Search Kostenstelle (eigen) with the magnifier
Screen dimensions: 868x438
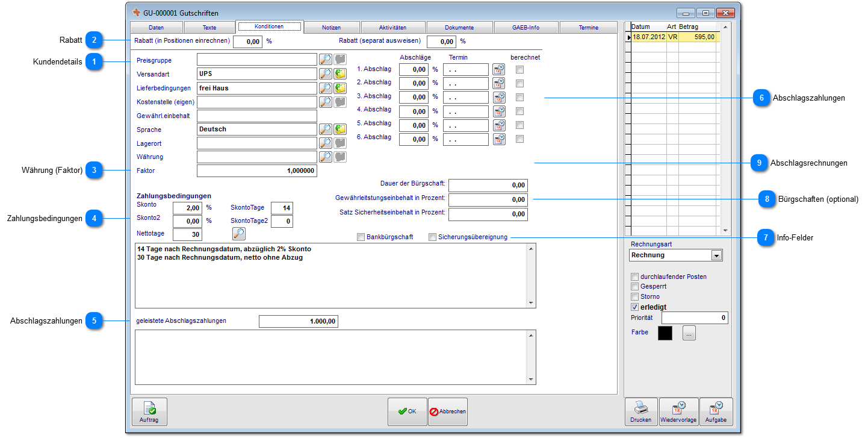[326, 102]
